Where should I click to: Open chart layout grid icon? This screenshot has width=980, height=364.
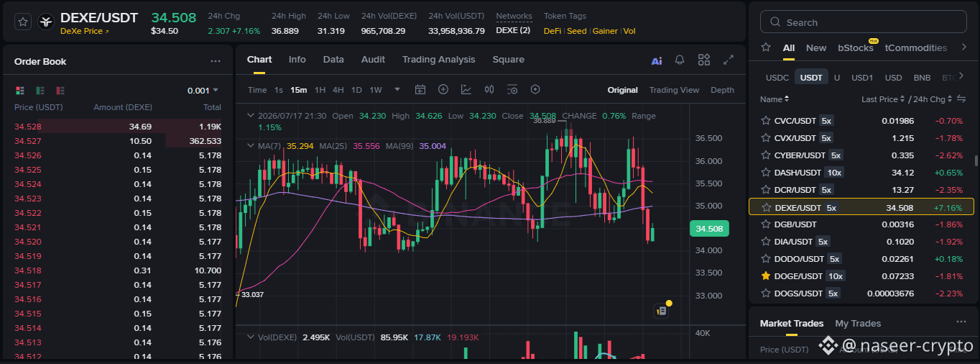pos(704,60)
